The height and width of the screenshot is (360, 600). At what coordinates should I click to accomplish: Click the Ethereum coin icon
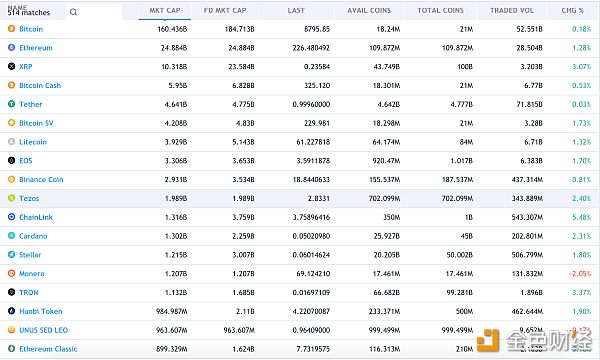[x=11, y=47]
